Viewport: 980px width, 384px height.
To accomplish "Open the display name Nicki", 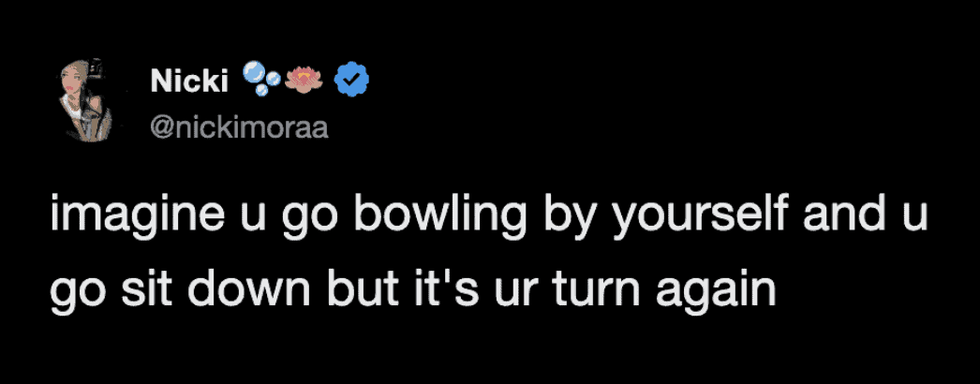I will (x=189, y=83).
